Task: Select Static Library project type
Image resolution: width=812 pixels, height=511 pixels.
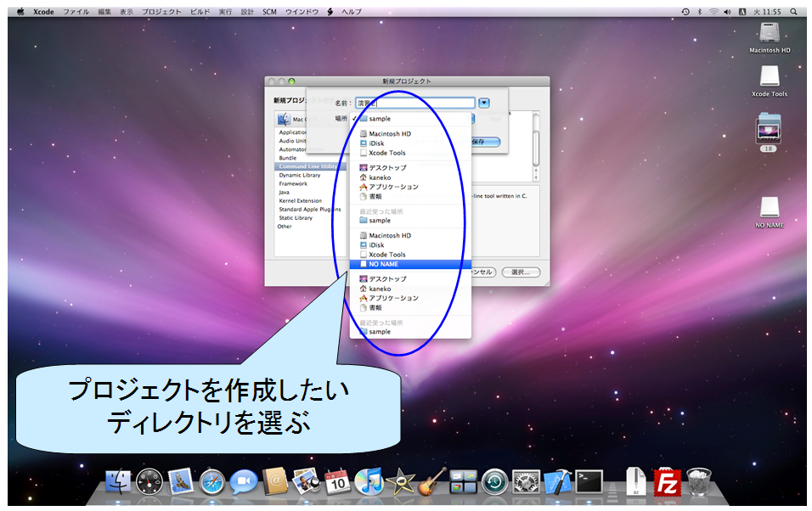Action: pos(296,218)
